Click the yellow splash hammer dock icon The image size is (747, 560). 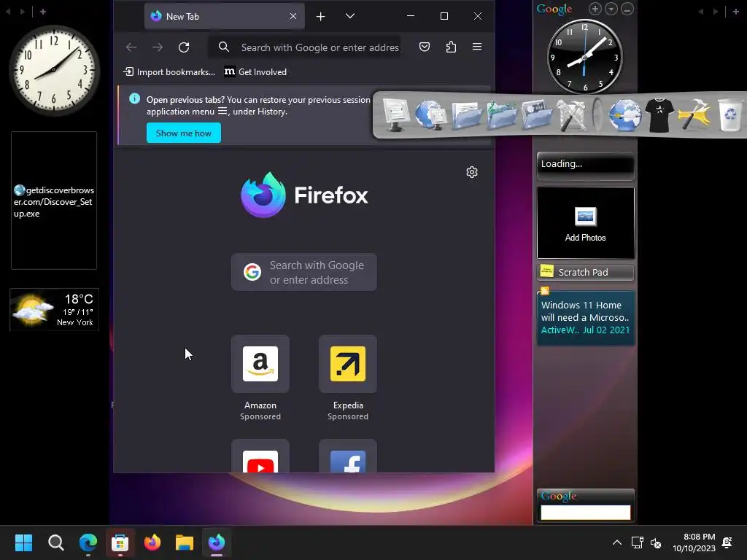[694, 114]
